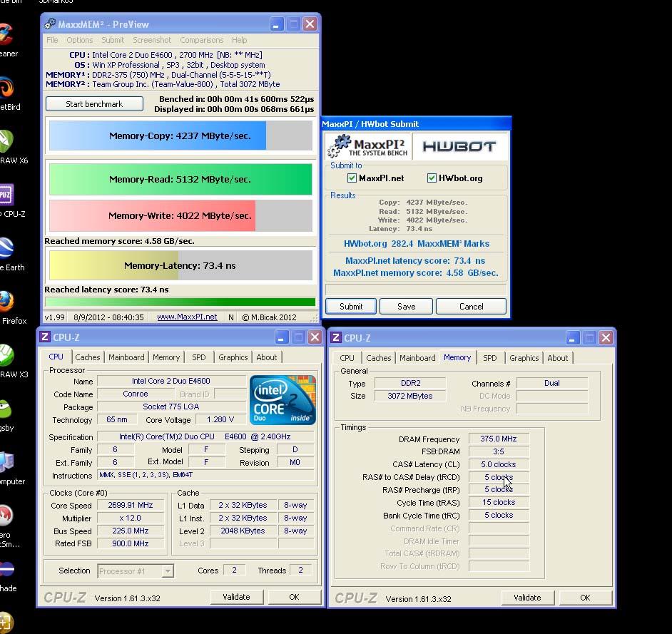Screen dimensions: 672x634
Task: Click the Size 3072 MBytes value
Action: click(409, 396)
